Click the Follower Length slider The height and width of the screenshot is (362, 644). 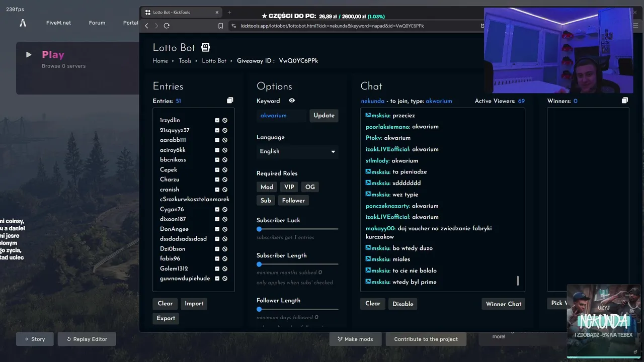coord(297,309)
